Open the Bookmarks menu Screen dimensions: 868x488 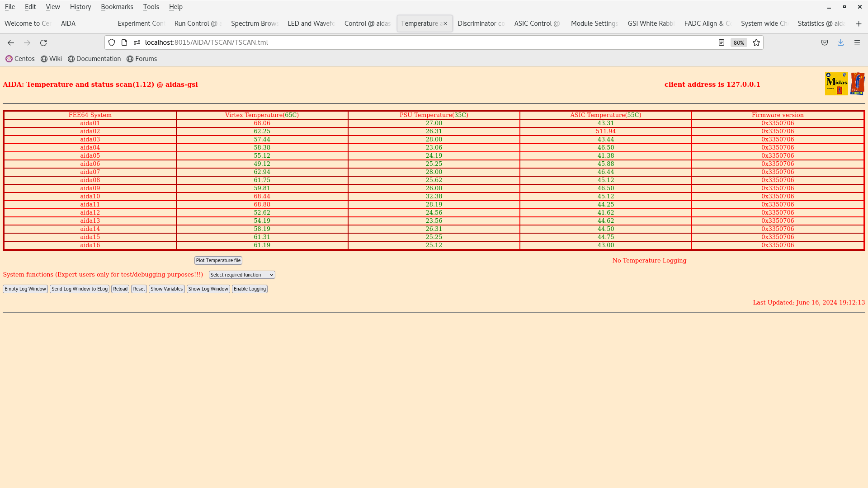tap(117, 7)
